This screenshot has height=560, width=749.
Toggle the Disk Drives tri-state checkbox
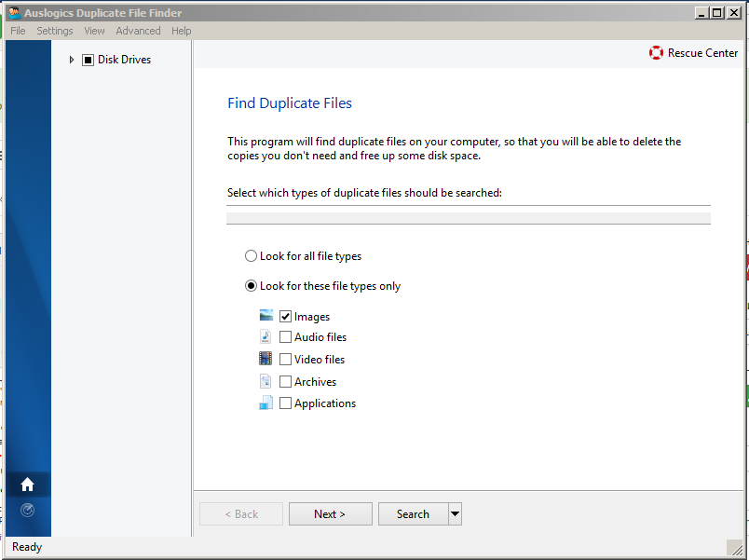[x=88, y=60]
